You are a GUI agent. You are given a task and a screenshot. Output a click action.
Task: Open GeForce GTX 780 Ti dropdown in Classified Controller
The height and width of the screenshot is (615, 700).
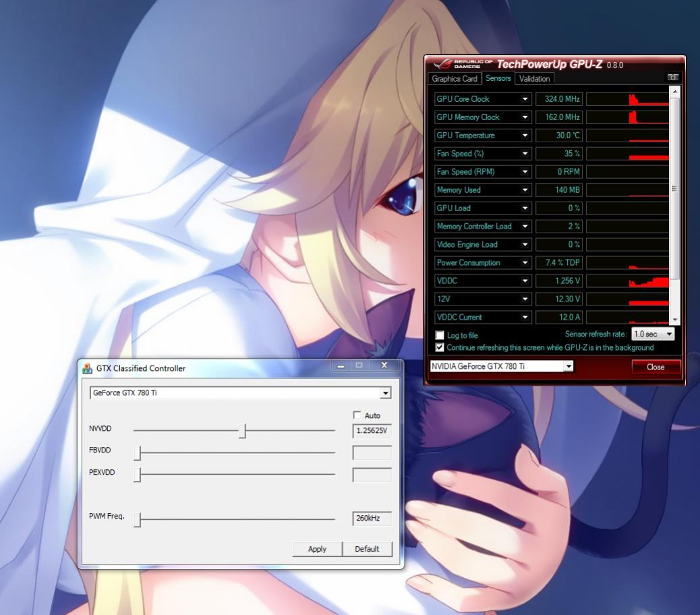[x=241, y=392]
